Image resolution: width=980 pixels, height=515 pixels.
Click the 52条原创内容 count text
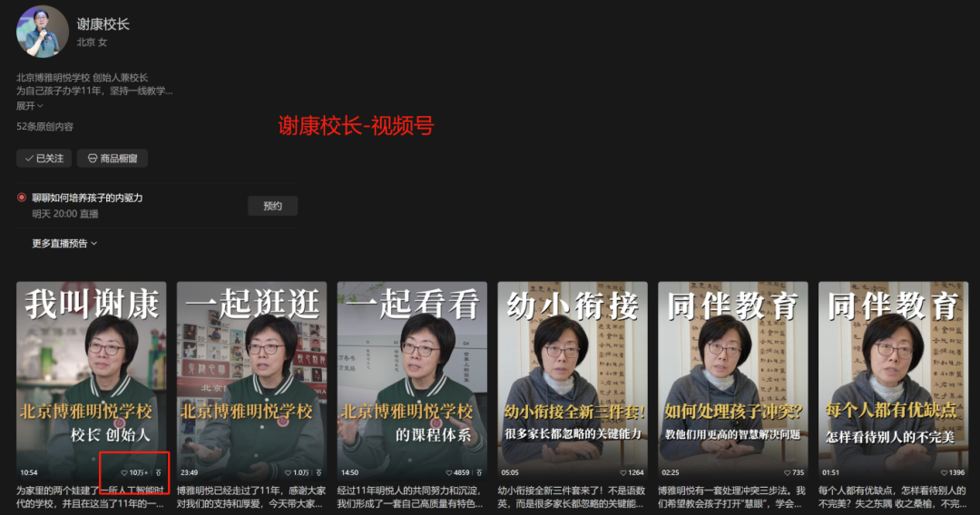tap(44, 127)
